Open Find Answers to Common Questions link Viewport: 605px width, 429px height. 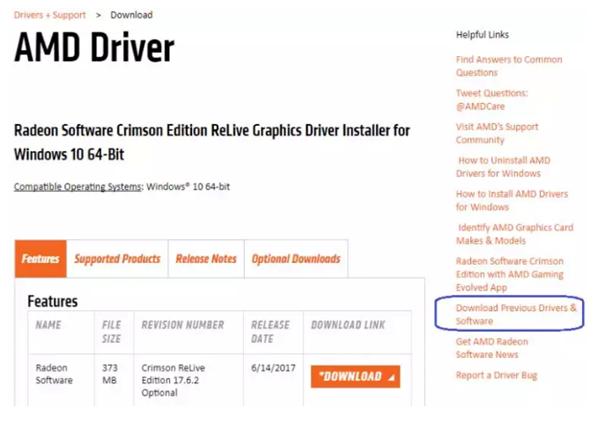pyautogui.click(x=509, y=66)
